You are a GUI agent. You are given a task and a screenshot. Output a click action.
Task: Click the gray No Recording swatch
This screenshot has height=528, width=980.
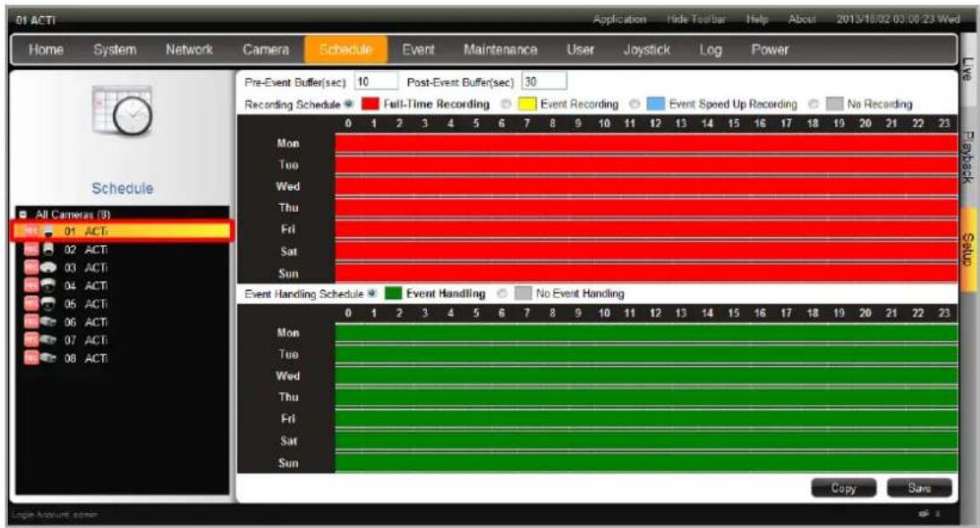(x=834, y=104)
